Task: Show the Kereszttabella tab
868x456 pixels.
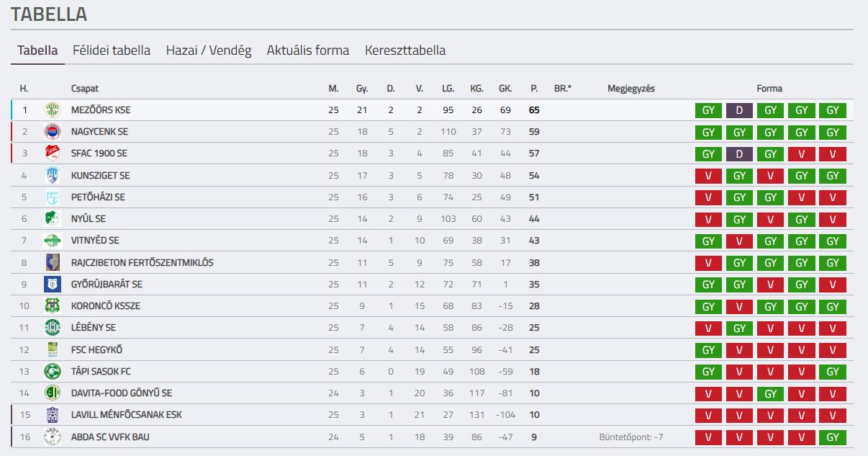Action: [405, 50]
